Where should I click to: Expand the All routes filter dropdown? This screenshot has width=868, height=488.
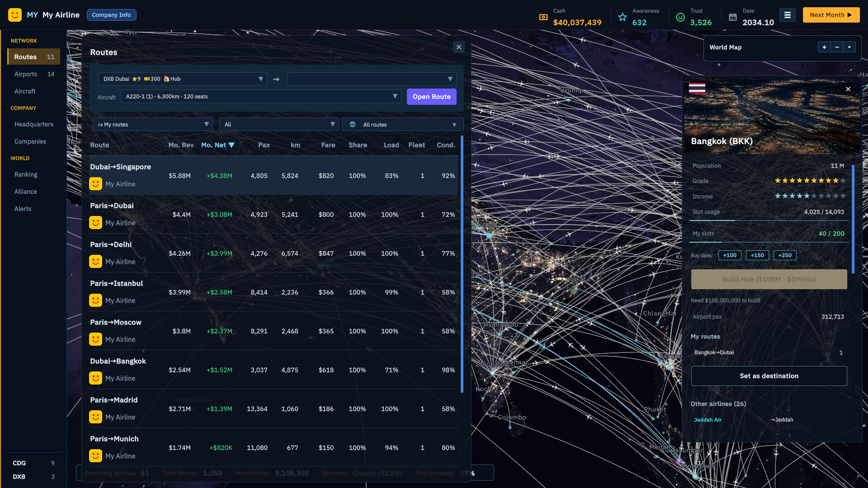[402, 124]
